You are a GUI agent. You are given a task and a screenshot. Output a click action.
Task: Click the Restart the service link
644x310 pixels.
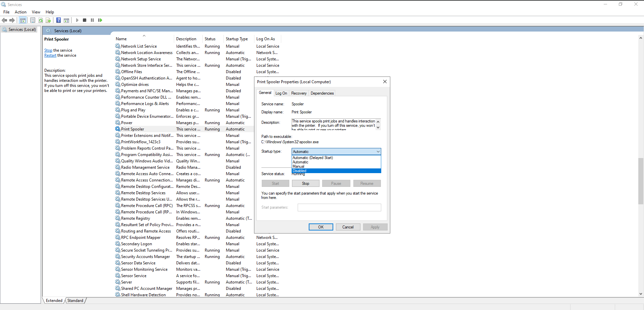coord(50,56)
